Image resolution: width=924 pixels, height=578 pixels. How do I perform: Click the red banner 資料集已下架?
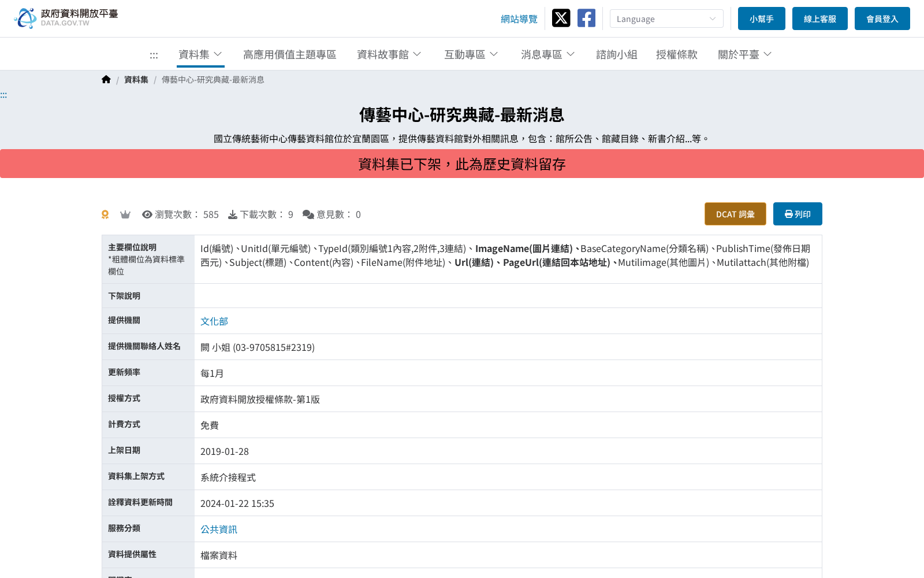pyautogui.click(x=462, y=164)
